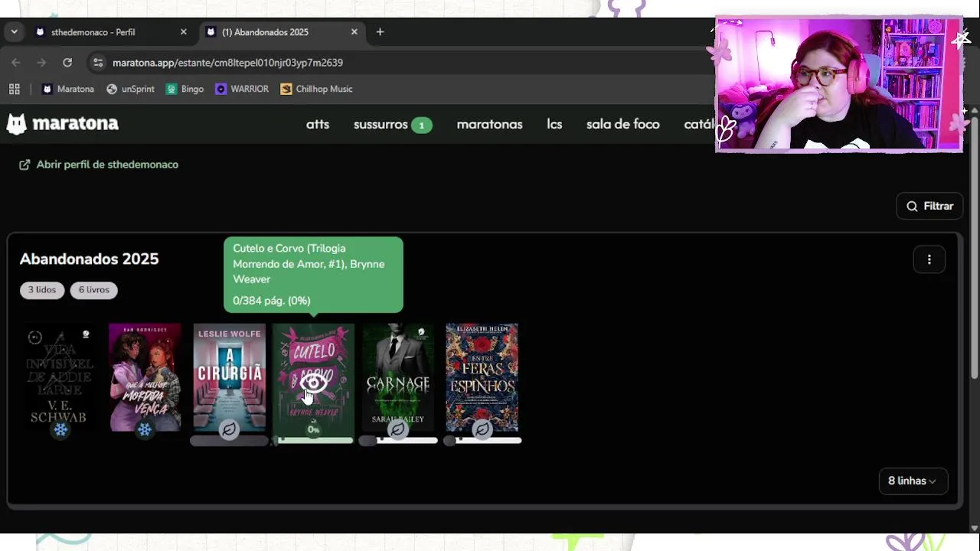Toggle the 6 livros filter chip

point(93,290)
